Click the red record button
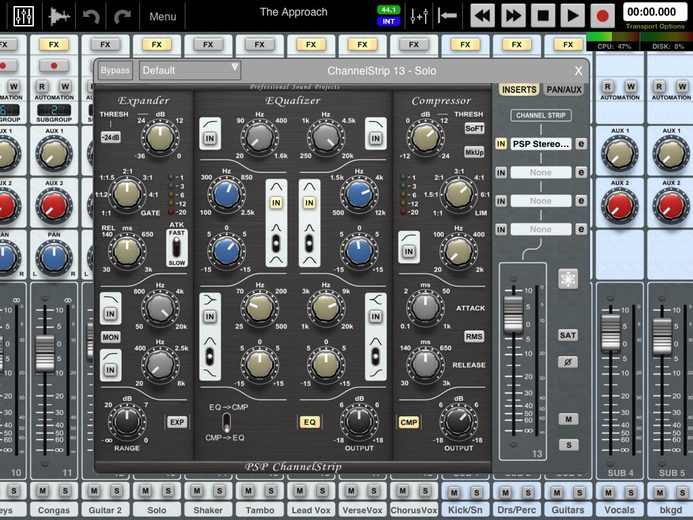The width and height of the screenshot is (693, 520). (x=603, y=16)
